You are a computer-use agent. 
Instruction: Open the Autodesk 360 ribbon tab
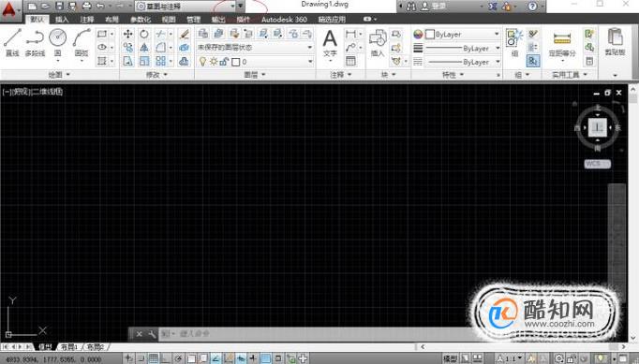point(284,19)
